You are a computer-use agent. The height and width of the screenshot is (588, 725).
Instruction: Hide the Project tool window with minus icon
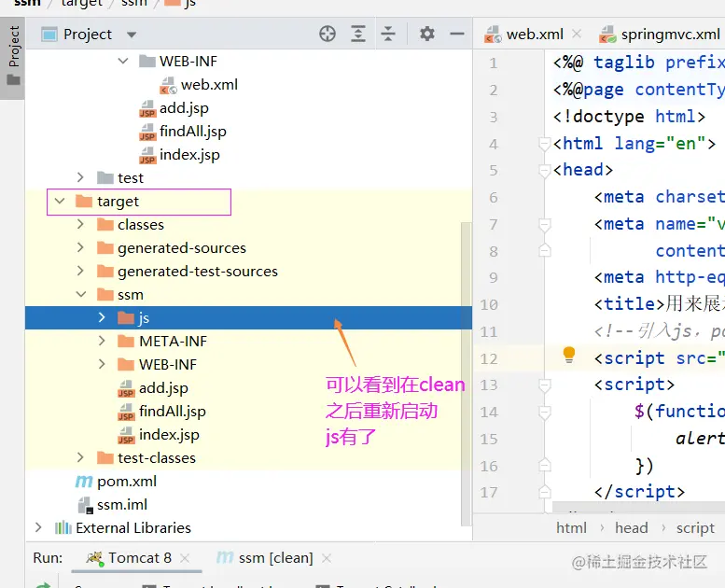pyautogui.click(x=457, y=34)
